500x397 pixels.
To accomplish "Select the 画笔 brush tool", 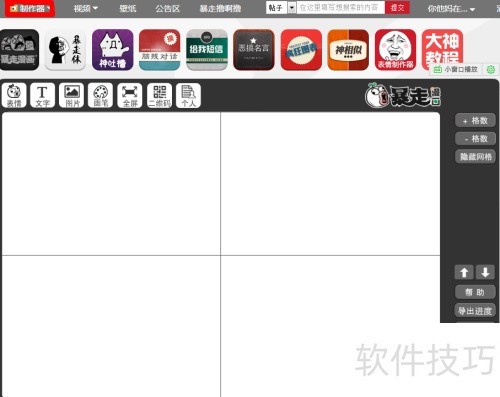I will (x=101, y=95).
